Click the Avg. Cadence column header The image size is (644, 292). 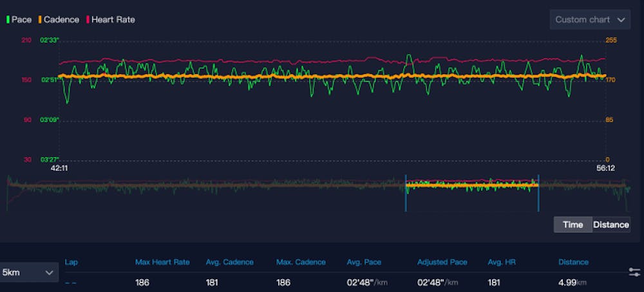[229, 262]
